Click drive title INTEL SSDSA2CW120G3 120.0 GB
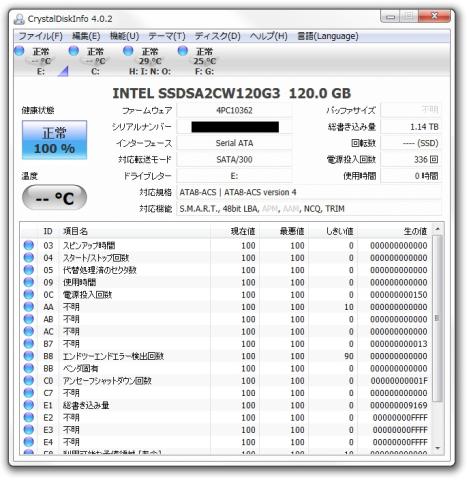The image size is (469, 480). (x=232, y=93)
